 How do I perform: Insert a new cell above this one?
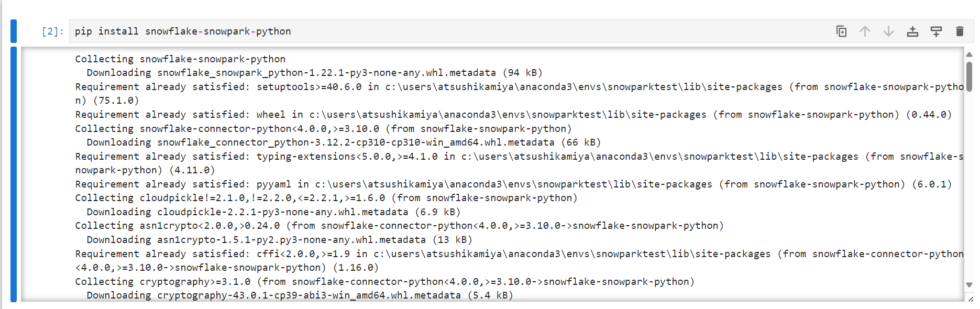point(912,31)
